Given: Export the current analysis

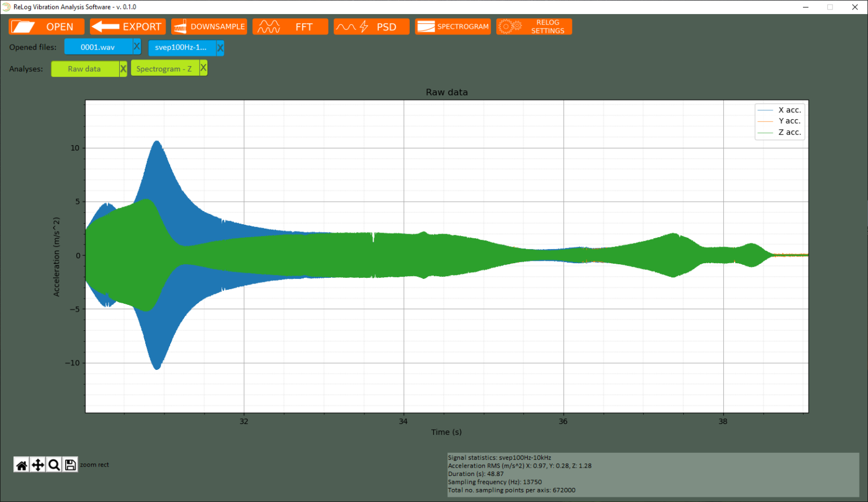Looking at the screenshot, I should pyautogui.click(x=127, y=26).
